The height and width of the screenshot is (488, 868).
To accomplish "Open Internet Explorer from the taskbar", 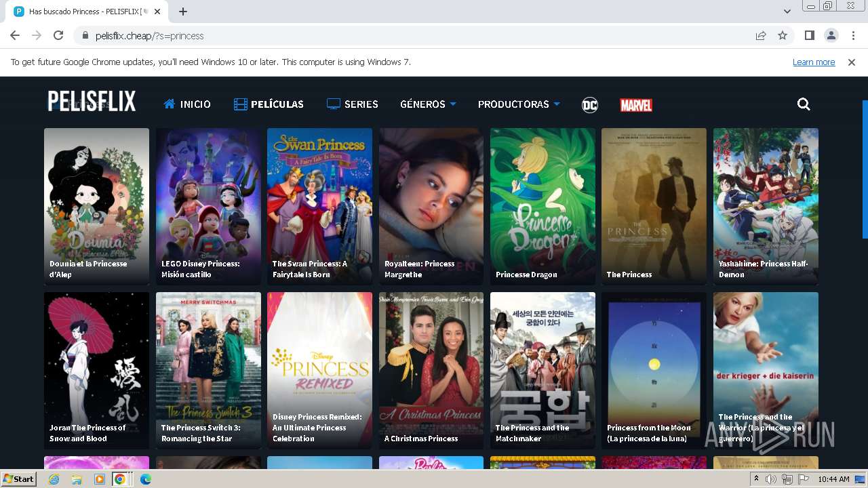I will click(54, 479).
